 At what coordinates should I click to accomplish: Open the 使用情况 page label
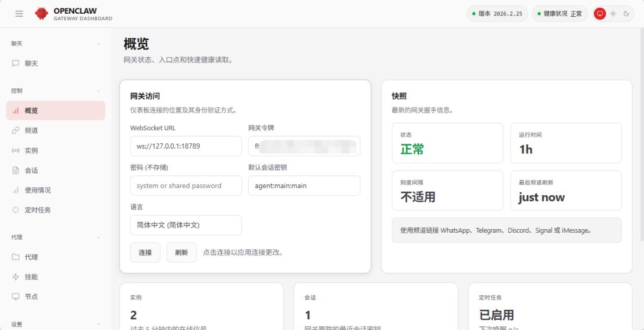coord(38,190)
